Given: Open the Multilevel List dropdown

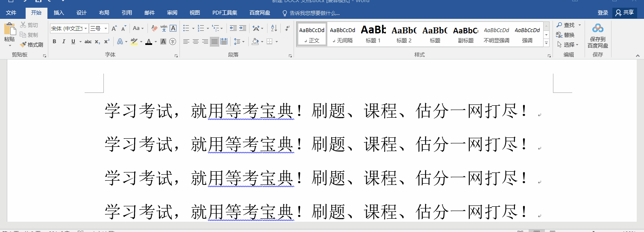Looking at the screenshot, I should coord(218,28).
